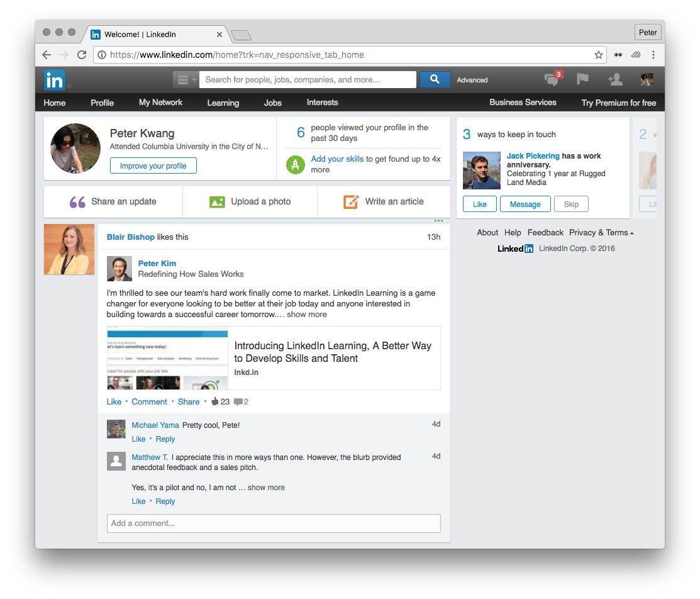Click the LinkedIn logo in the header
This screenshot has width=700, height=599.
pyautogui.click(x=55, y=80)
